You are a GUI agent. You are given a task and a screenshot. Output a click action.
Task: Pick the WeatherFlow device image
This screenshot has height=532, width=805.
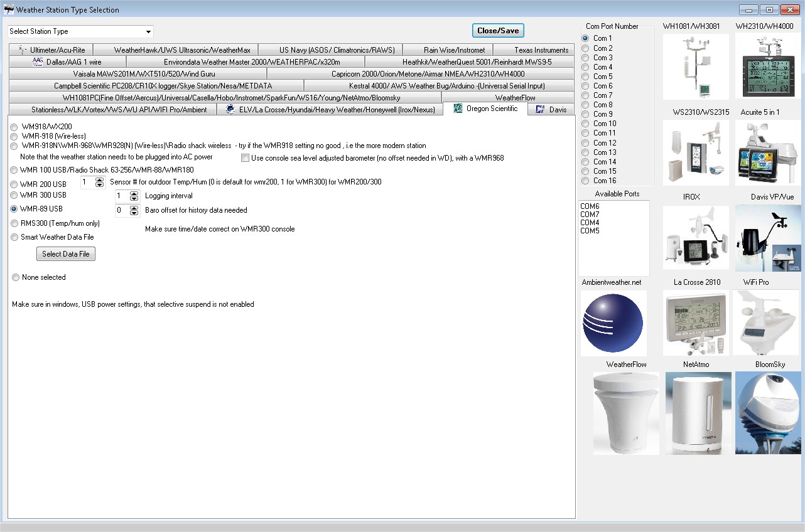[626, 413]
